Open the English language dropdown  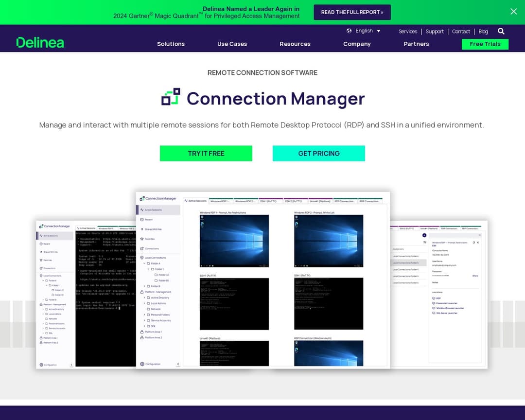click(x=367, y=31)
